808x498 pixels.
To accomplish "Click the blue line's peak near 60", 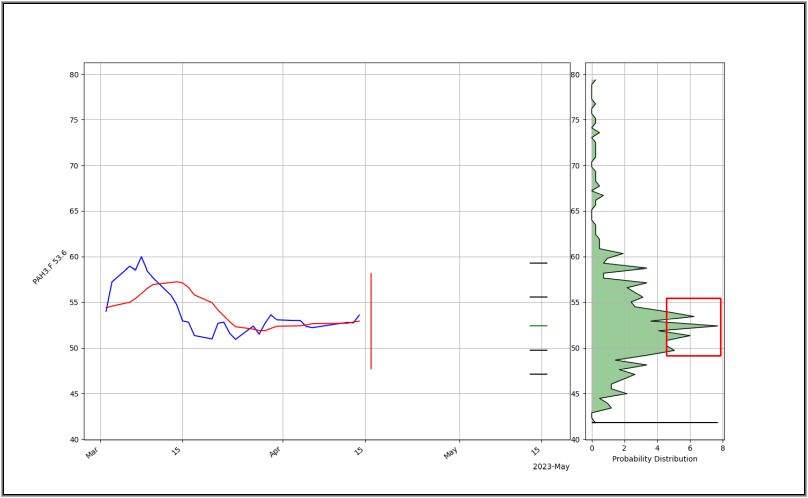I will pyautogui.click(x=141, y=257).
